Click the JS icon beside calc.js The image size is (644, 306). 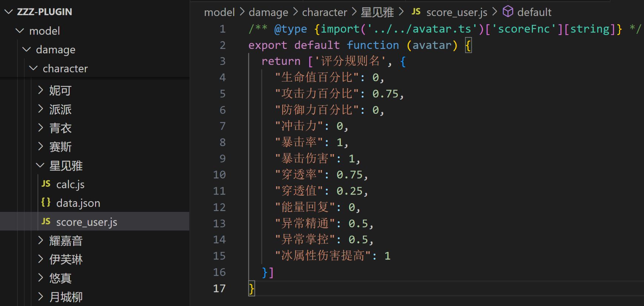coord(46,184)
